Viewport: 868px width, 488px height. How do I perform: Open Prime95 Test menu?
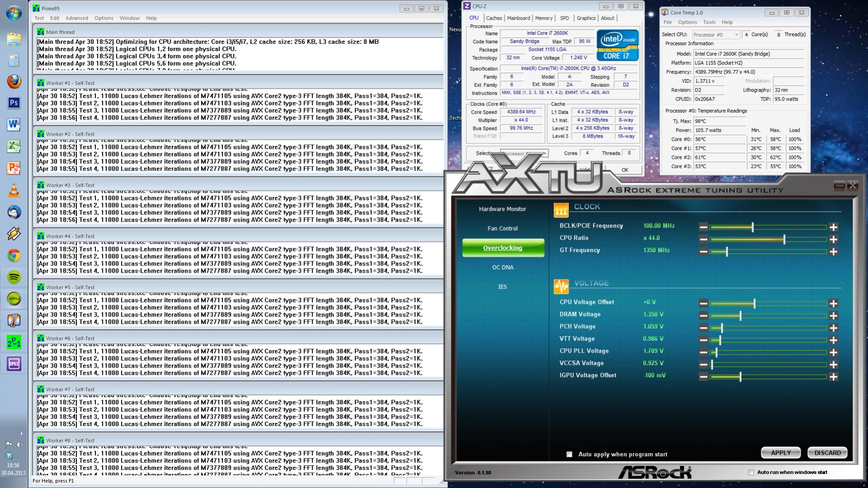(x=39, y=18)
